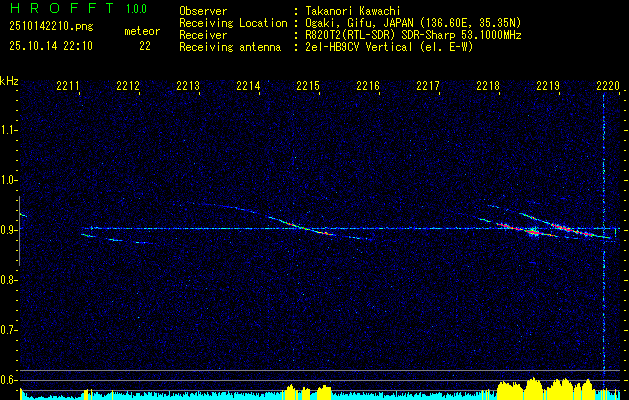The image size is (629, 400).
Task: Select the file name 2510142210.png
Action: (x=51, y=27)
